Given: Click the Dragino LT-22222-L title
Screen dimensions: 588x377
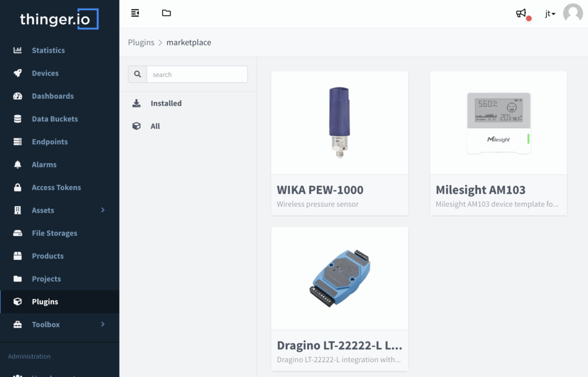Looking at the screenshot, I should click(x=339, y=345).
